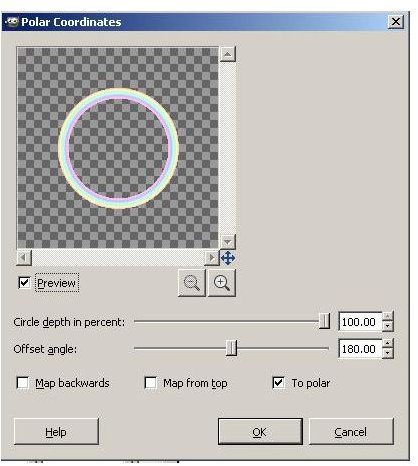Click the Circle depth value field

(x=360, y=322)
